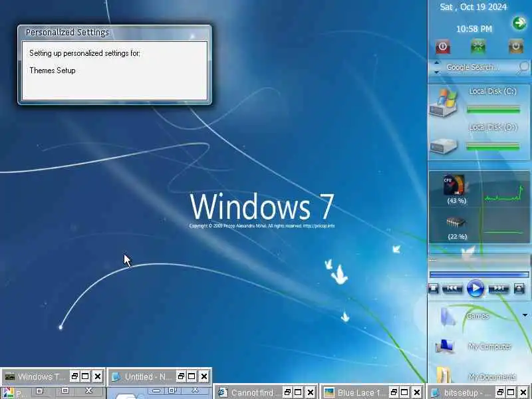The width and height of the screenshot is (532, 399).
Task: Click the search engine up arrow
Action: [437, 63]
